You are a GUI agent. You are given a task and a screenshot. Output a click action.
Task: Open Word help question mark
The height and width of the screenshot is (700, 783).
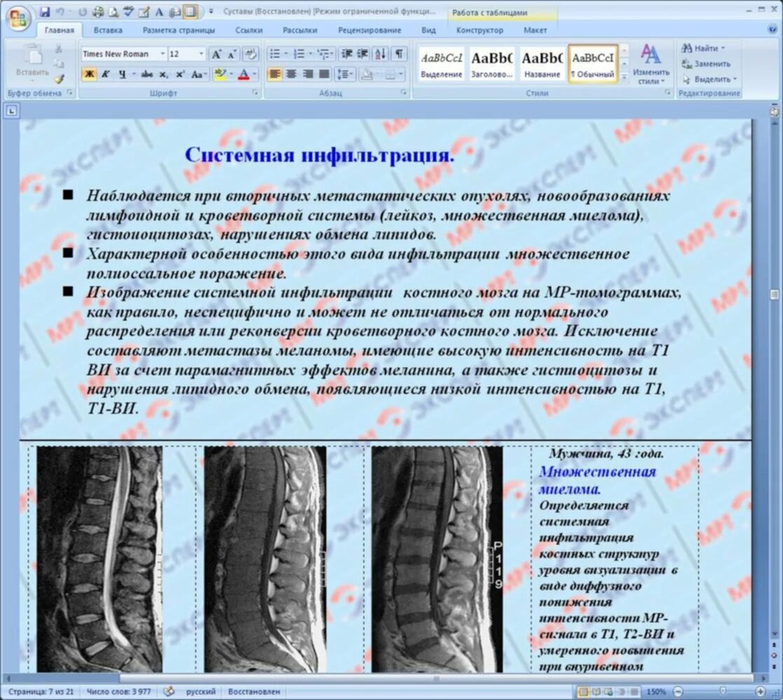(x=772, y=29)
